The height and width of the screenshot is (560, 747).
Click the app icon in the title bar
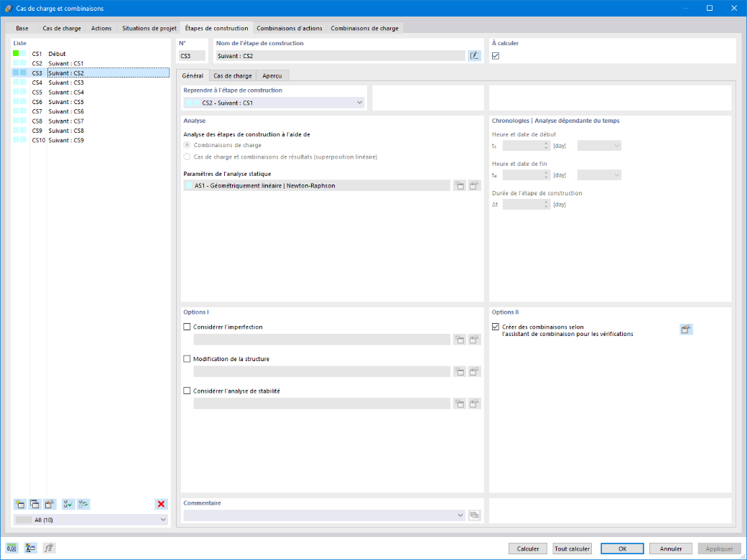(8, 8)
